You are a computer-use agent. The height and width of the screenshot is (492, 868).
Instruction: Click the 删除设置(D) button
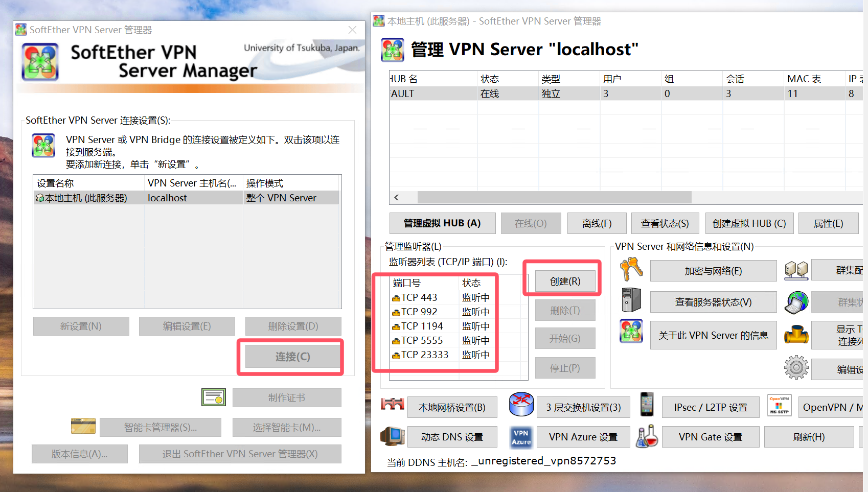click(x=293, y=326)
